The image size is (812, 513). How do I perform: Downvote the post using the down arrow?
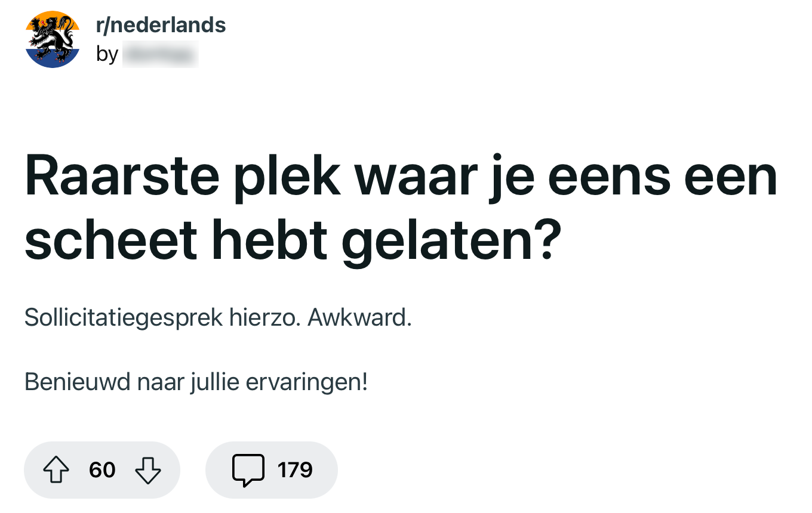(x=149, y=470)
